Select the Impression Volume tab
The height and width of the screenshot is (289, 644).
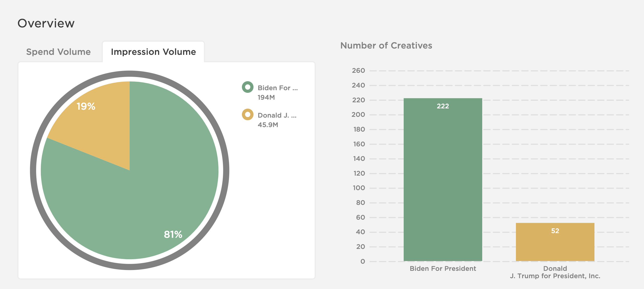tap(153, 52)
